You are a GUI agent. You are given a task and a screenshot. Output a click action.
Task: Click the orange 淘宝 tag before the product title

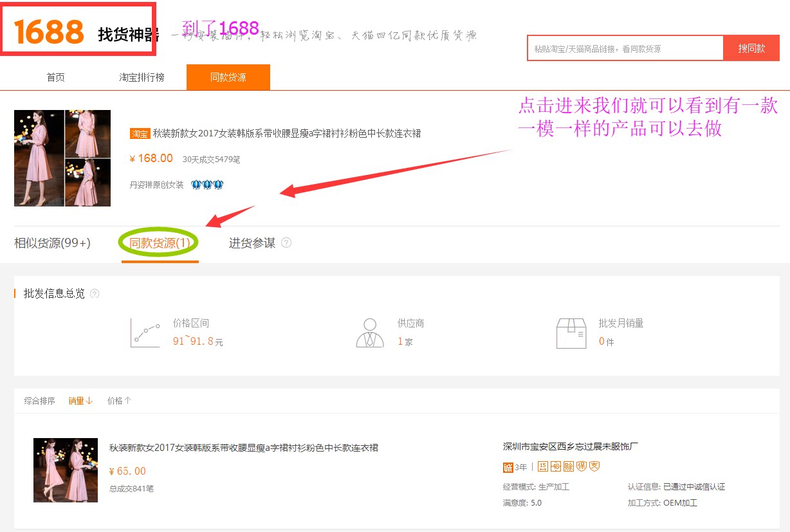click(140, 134)
